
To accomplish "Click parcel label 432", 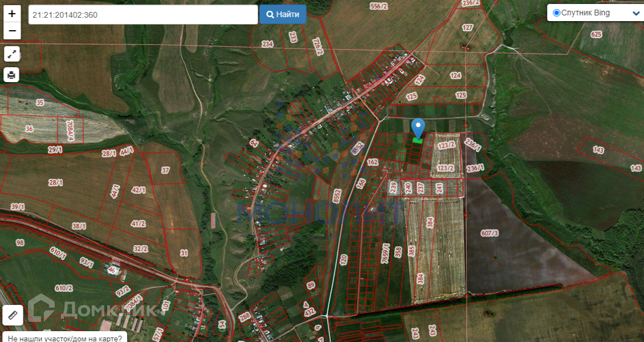I will 309,311.
